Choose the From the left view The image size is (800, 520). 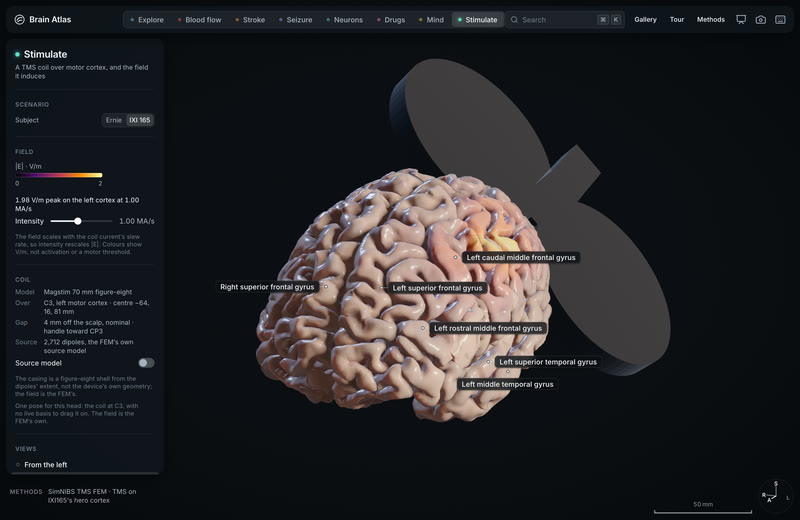tap(46, 465)
